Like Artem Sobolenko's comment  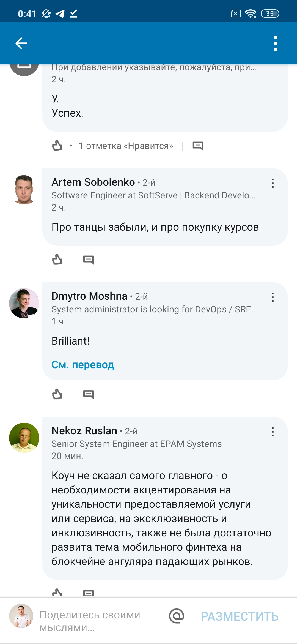pos(57,260)
